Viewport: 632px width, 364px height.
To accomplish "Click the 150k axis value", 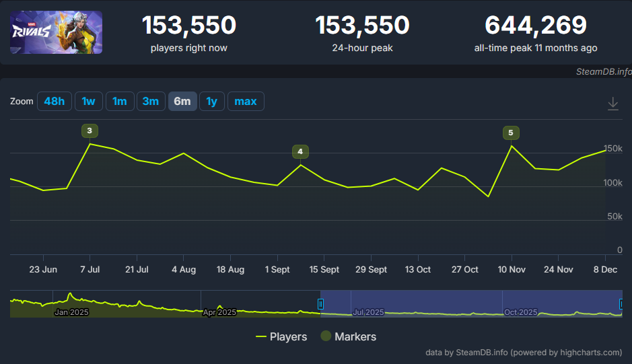I will point(612,148).
